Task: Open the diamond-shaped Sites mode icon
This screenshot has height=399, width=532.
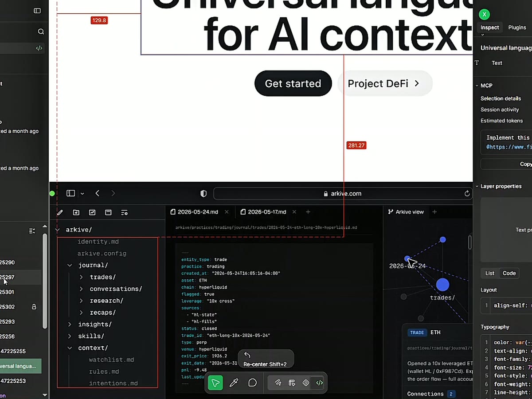Action: 306,383
